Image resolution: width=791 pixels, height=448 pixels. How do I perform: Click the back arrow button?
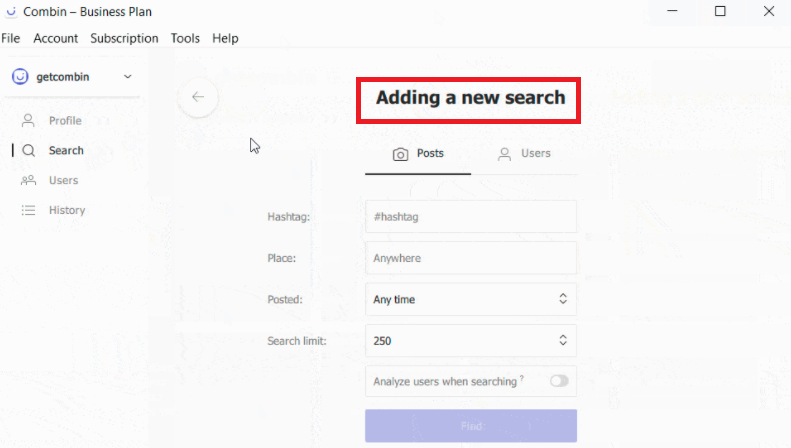(198, 97)
